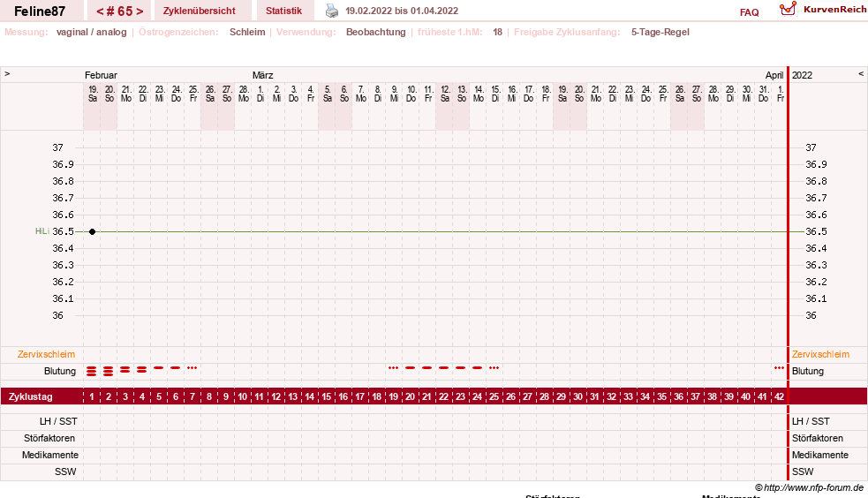Click the 'vaginal / analog' measurement value
The width and height of the screenshot is (868, 498).
(x=91, y=32)
